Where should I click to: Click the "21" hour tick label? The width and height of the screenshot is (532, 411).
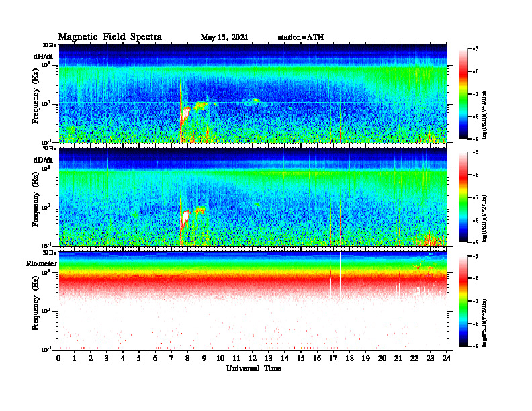click(398, 358)
